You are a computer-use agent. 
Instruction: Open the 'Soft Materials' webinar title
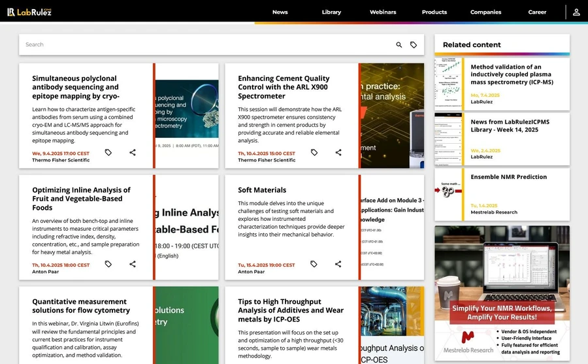coord(262,190)
